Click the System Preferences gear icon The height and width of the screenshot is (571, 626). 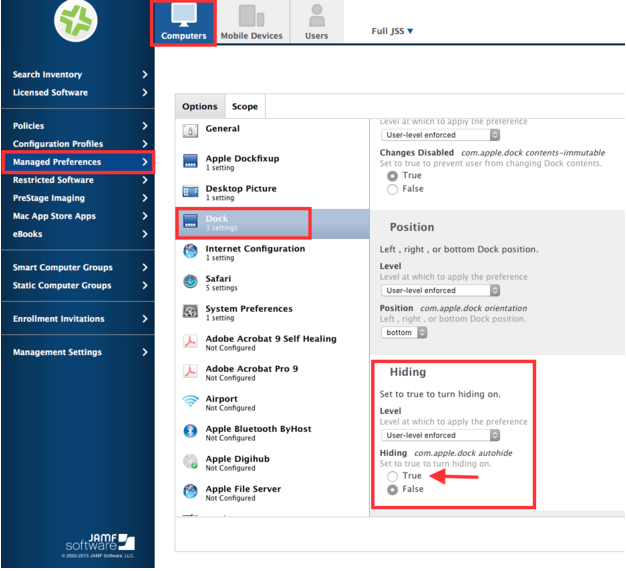point(190,312)
